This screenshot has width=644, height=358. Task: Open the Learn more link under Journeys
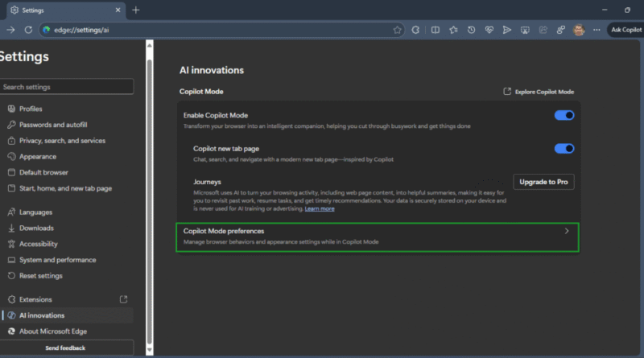pyautogui.click(x=320, y=208)
